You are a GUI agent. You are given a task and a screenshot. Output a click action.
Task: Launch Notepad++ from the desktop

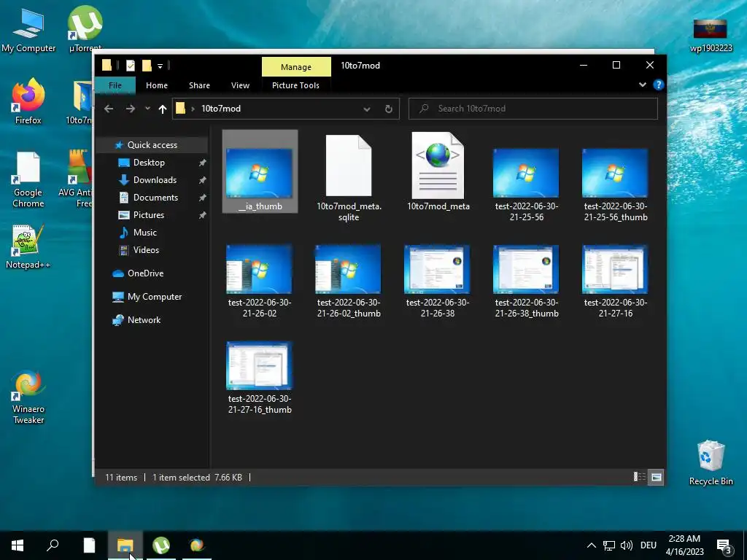coord(28,246)
